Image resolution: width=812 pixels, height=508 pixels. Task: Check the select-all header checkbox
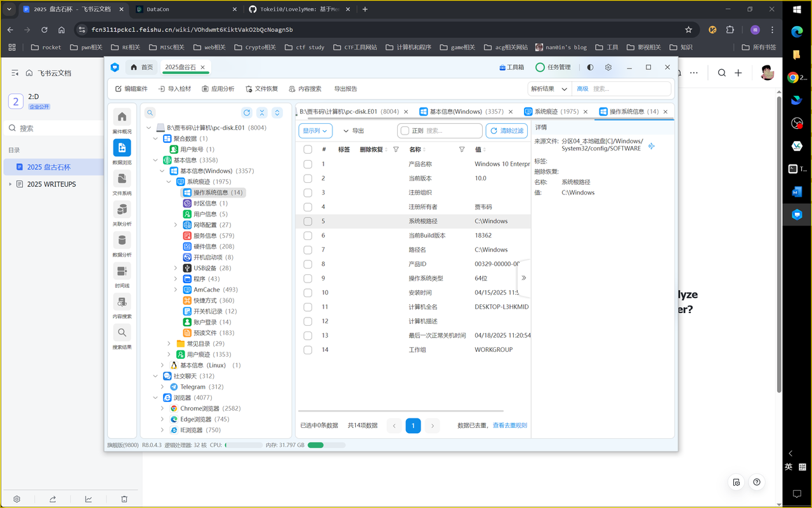coord(308,149)
